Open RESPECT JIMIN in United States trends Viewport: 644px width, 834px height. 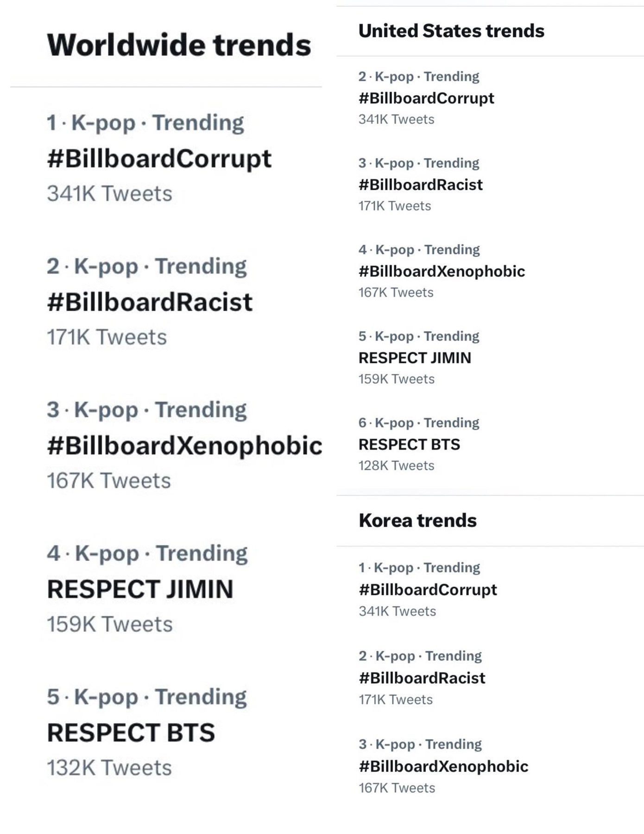coord(416,358)
